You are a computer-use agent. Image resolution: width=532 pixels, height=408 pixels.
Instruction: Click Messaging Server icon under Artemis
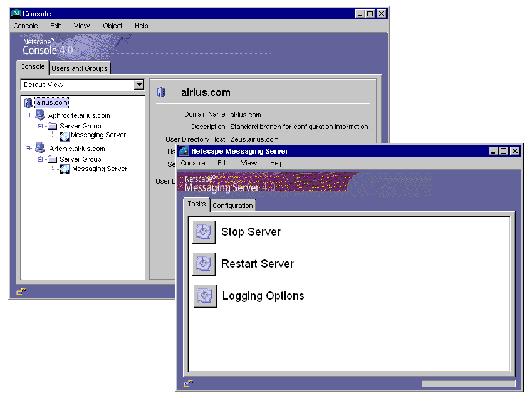[x=65, y=169]
